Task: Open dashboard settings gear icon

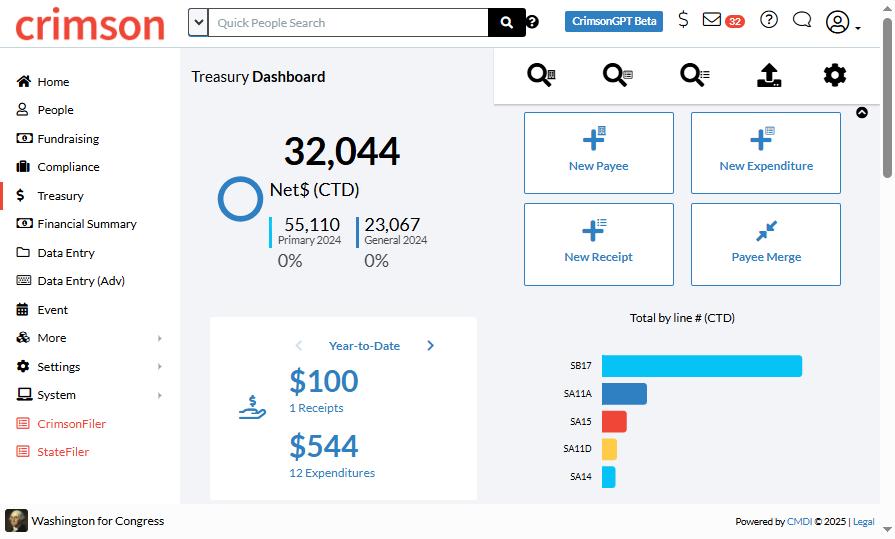Action: [834, 75]
